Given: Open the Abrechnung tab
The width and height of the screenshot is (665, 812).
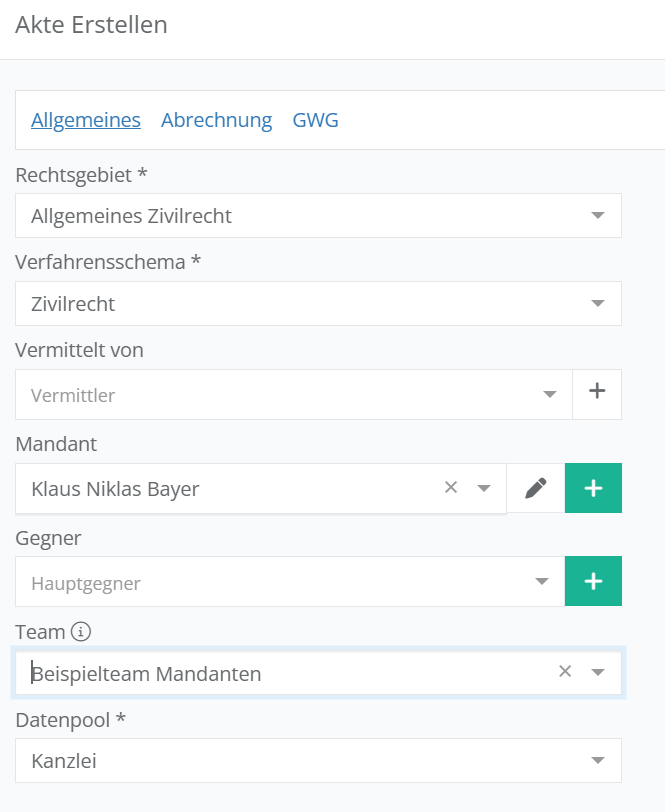Looking at the screenshot, I should (x=216, y=120).
